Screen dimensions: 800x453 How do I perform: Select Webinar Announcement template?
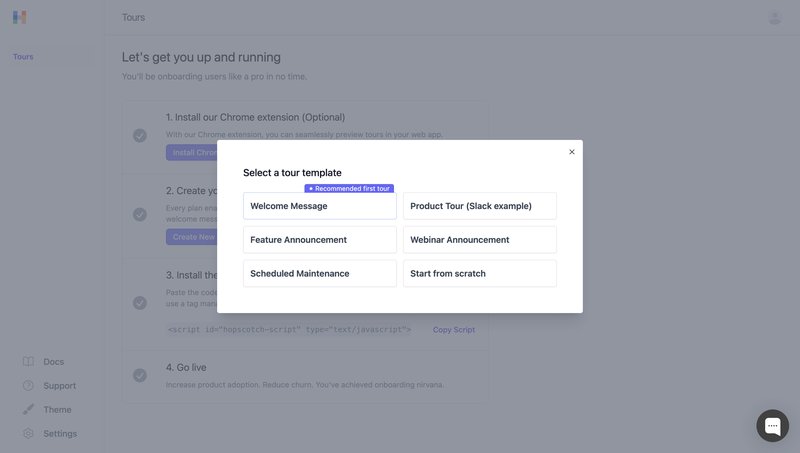479,240
